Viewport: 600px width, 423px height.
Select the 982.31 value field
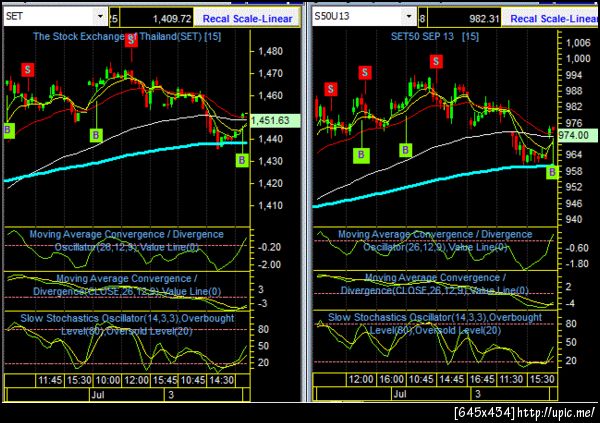click(465, 18)
